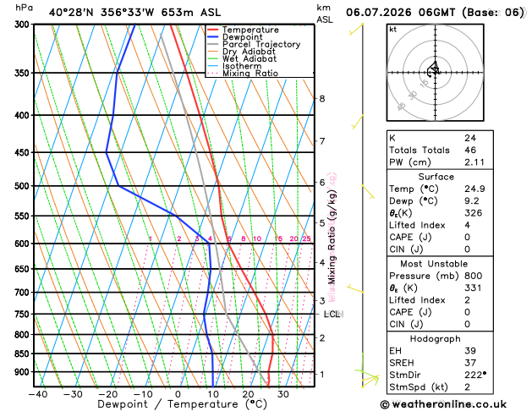Click the Dry Adiabat legend entry
This screenshot has height=411, width=532.
point(249,52)
